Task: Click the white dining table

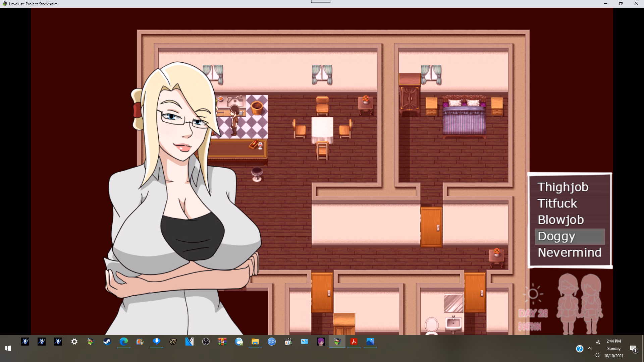Action: tap(322, 130)
